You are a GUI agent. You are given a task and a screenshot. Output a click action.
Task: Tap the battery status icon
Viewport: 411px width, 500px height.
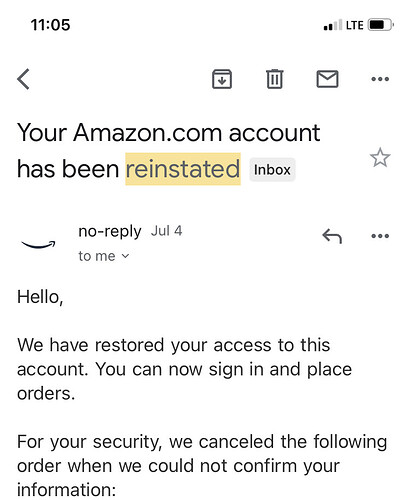[x=381, y=25]
